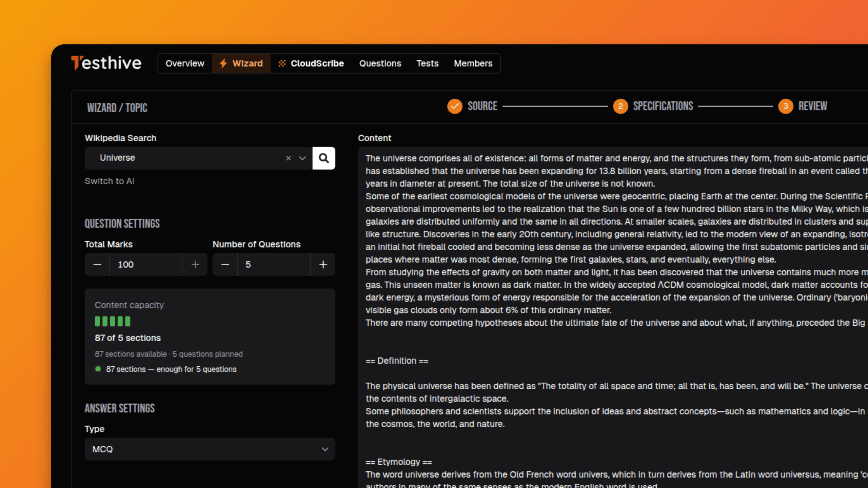868x488 pixels.
Task: Open the Overview tab
Action: [185, 63]
